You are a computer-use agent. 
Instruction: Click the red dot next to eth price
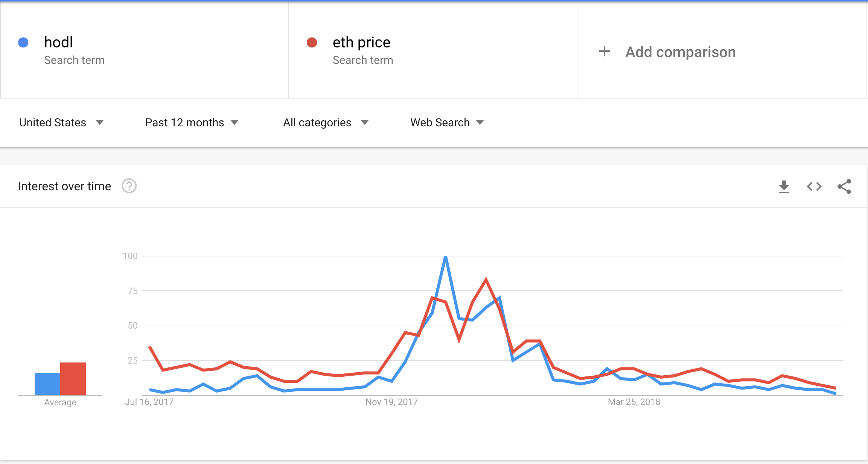(312, 42)
